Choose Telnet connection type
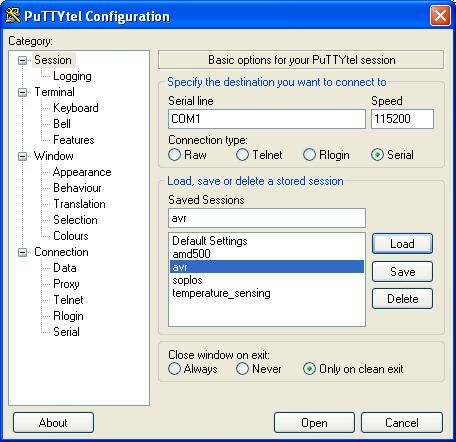Screen dimensions: 456x442 (242, 155)
